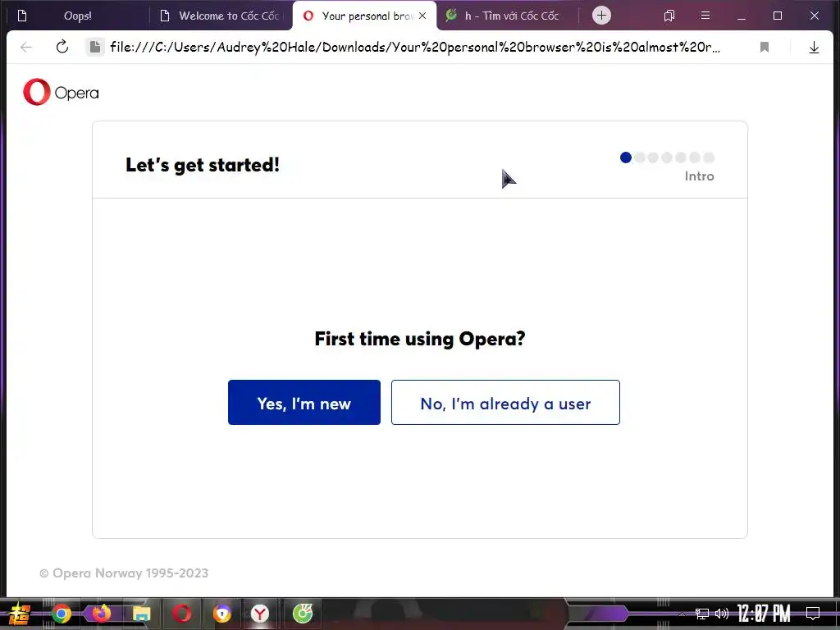Viewport: 840px width, 630px height.
Task: Select the Your personal browser tab
Action: (367, 16)
